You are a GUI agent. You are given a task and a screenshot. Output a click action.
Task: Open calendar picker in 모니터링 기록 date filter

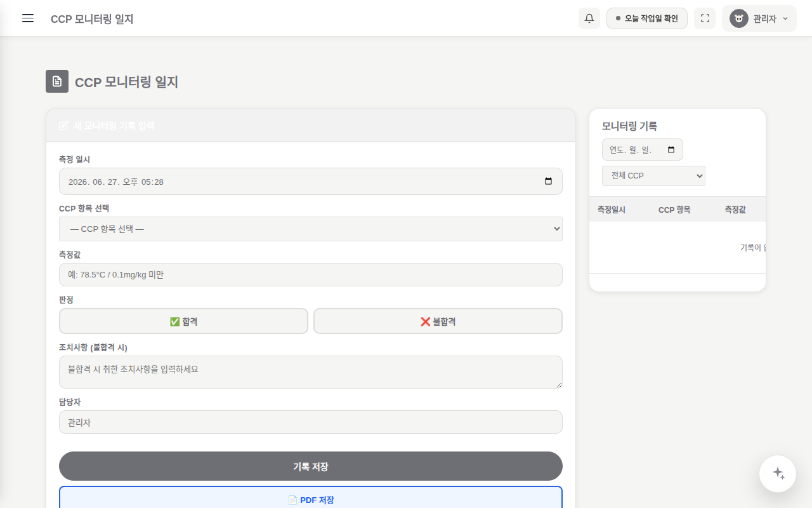click(671, 150)
